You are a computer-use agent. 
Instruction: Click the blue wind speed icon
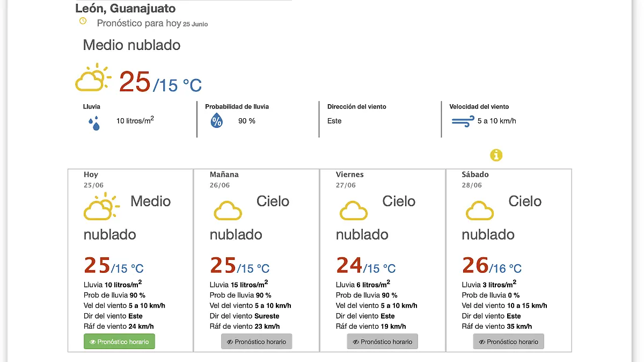coord(463,121)
